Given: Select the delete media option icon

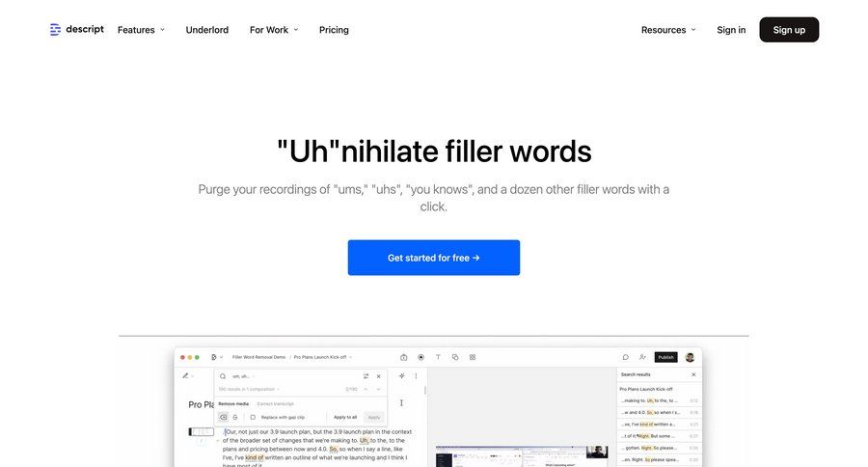Looking at the screenshot, I should [x=223, y=417].
